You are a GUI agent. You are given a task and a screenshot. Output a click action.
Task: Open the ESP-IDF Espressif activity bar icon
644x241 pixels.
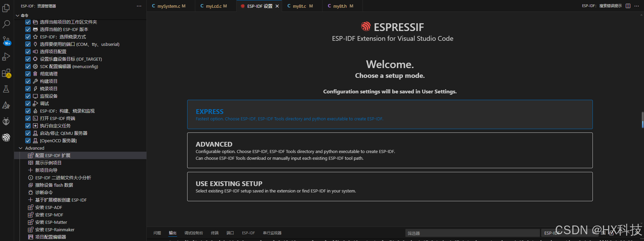6,138
